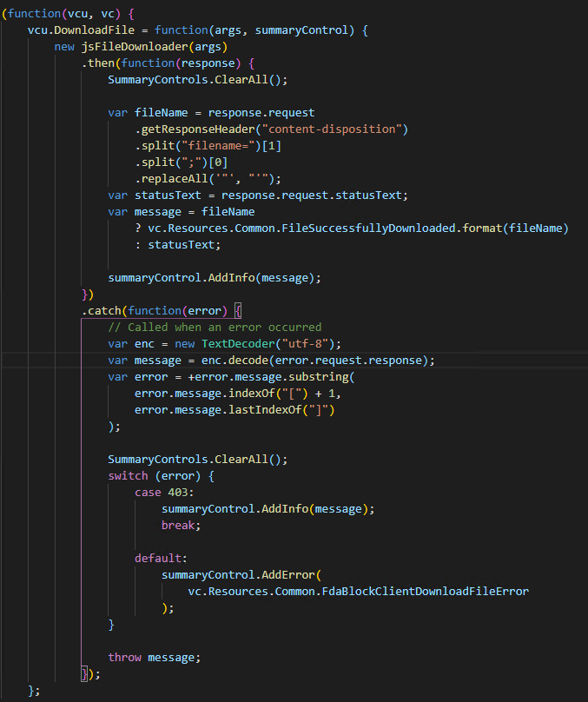The image size is (588, 702).
Task: Click '.catch' method call
Action: pos(101,311)
